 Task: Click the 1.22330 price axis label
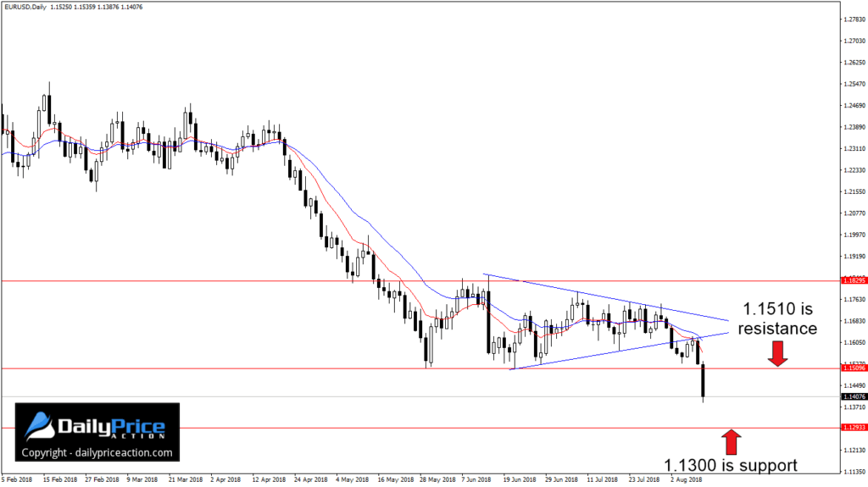(x=854, y=170)
